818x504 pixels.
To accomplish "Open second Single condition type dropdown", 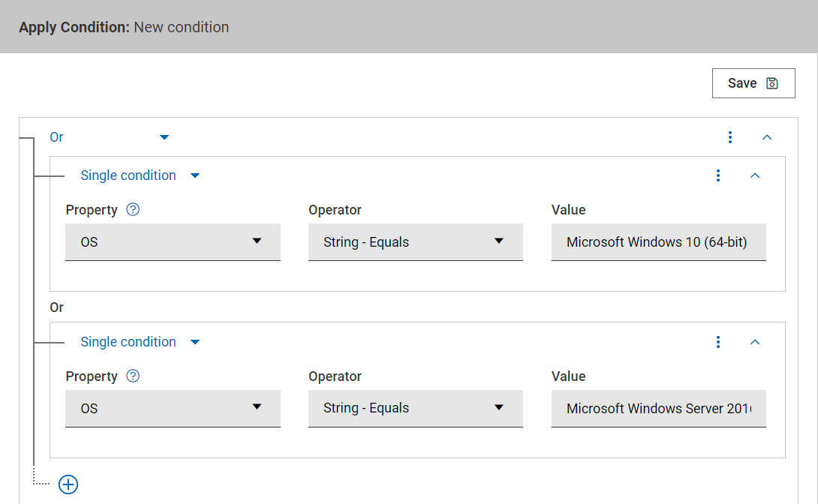I will pyautogui.click(x=140, y=342).
